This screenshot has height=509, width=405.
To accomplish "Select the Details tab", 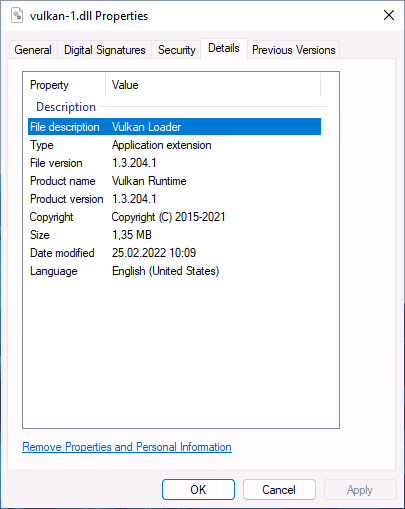I will [x=224, y=48].
